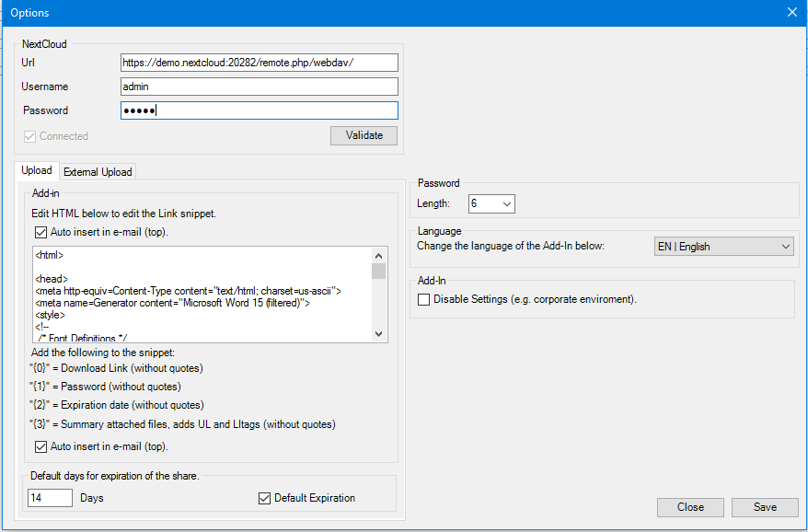Viewport: 808px width, 532px height.
Task: Open the Password Length dropdown
Action: [491, 203]
